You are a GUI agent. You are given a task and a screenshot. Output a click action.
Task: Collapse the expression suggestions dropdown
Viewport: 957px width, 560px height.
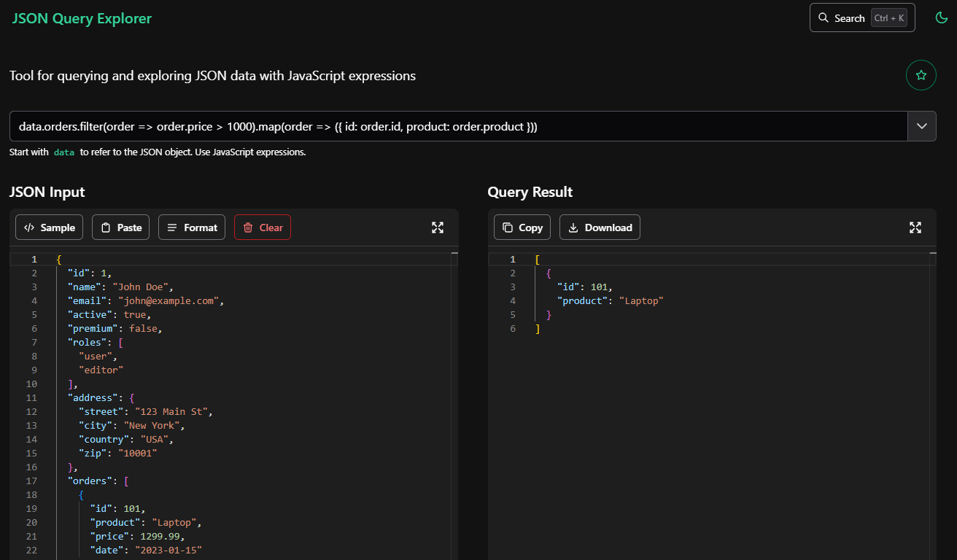(921, 125)
